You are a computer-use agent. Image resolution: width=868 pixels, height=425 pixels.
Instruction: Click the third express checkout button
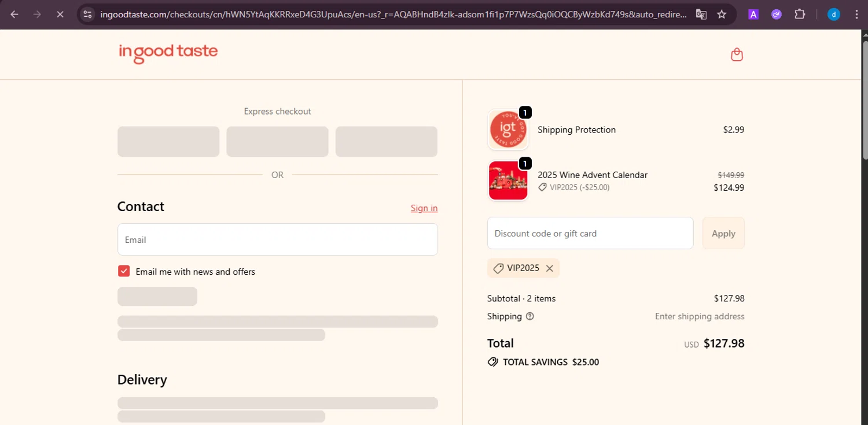click(x=387, y=142)
